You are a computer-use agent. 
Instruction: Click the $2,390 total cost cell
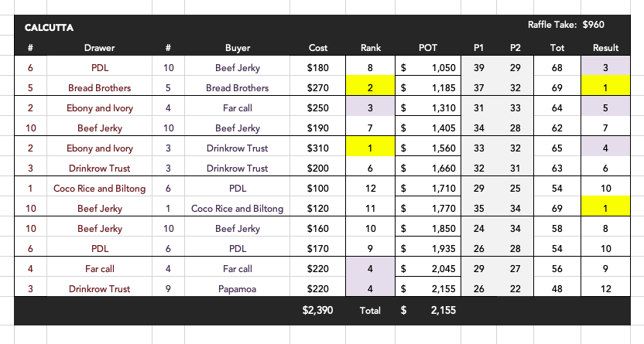(318, 311)
